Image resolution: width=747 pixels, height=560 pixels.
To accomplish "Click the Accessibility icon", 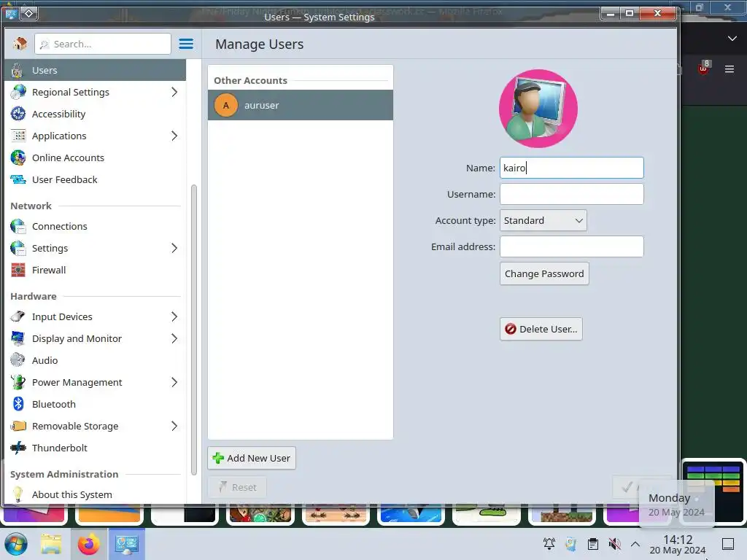I will click(x=18, y=114).
